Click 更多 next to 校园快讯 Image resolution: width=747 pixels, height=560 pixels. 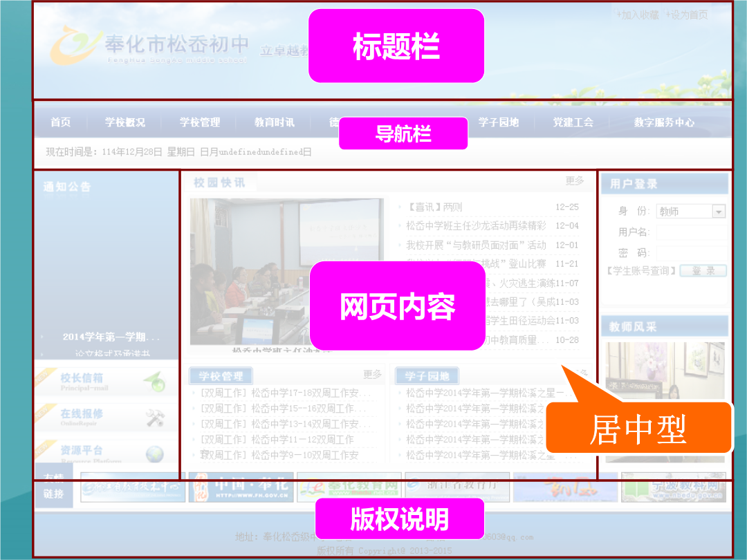575,181
